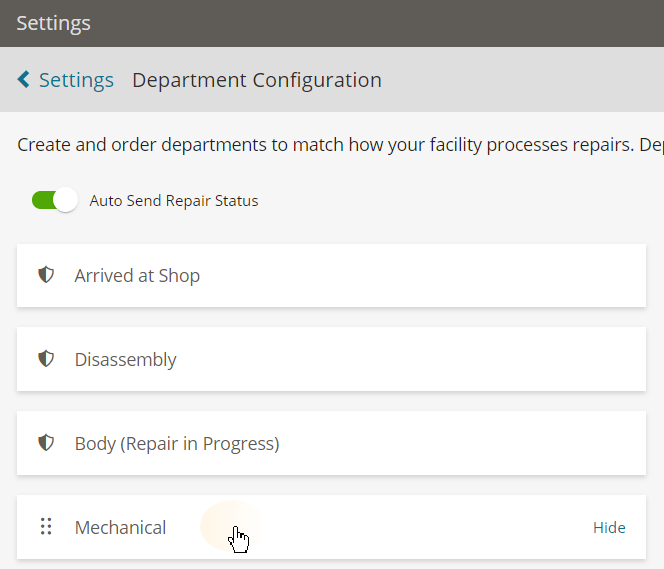This screenshot has width=664, height=569.
Task: Click the shield icon next to Disassembly
Action: coord(46,359)
